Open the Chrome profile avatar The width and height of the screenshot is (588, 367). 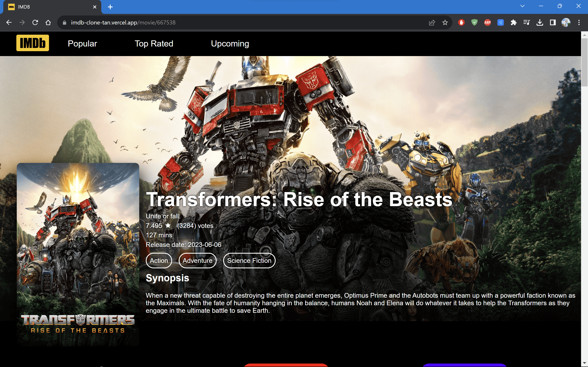[566, 23]
